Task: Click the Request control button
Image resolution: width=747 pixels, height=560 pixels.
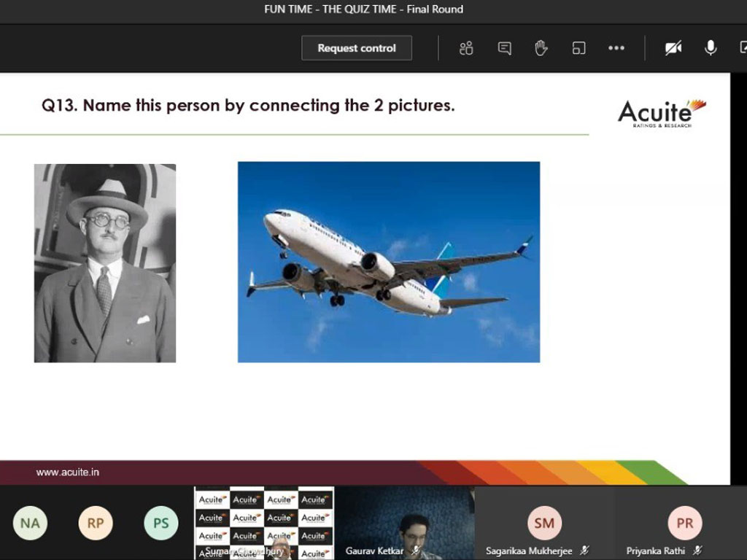Action: point(357,48)
